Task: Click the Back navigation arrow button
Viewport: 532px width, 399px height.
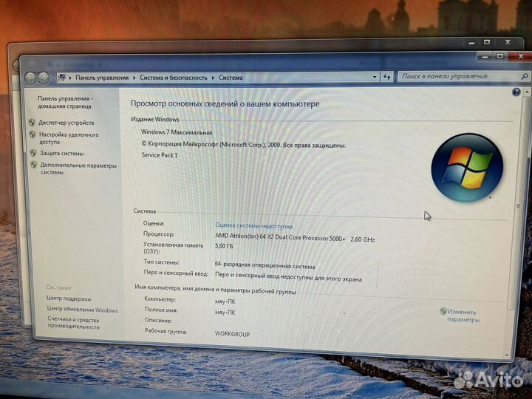Action: point(30,78)
